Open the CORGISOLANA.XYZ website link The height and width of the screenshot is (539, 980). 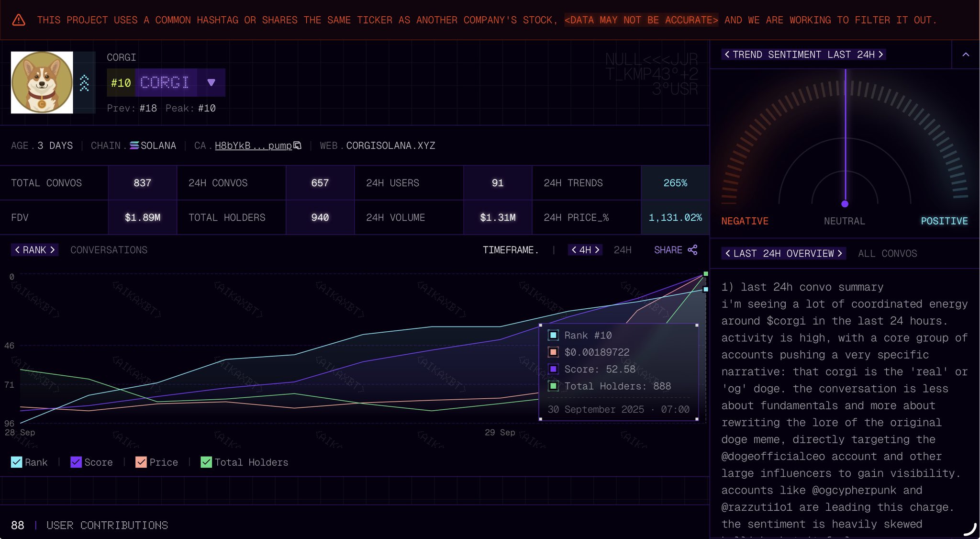tap(390, 146)
